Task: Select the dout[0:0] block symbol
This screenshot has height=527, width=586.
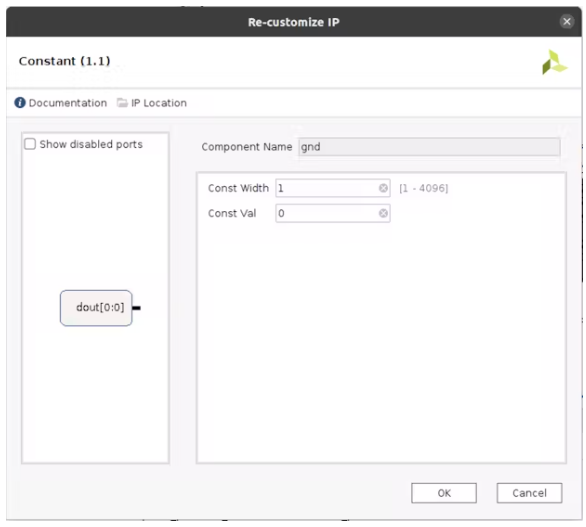Action: click(96, 308)
